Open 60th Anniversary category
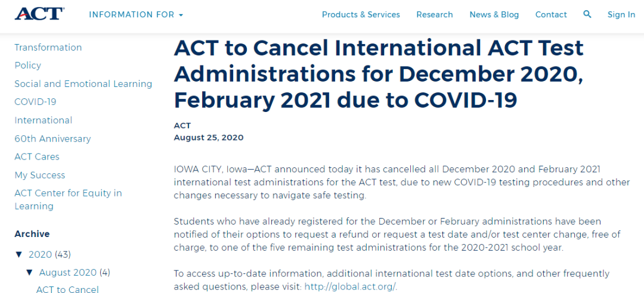Viewport: 644px width, 293px height. 52,139
